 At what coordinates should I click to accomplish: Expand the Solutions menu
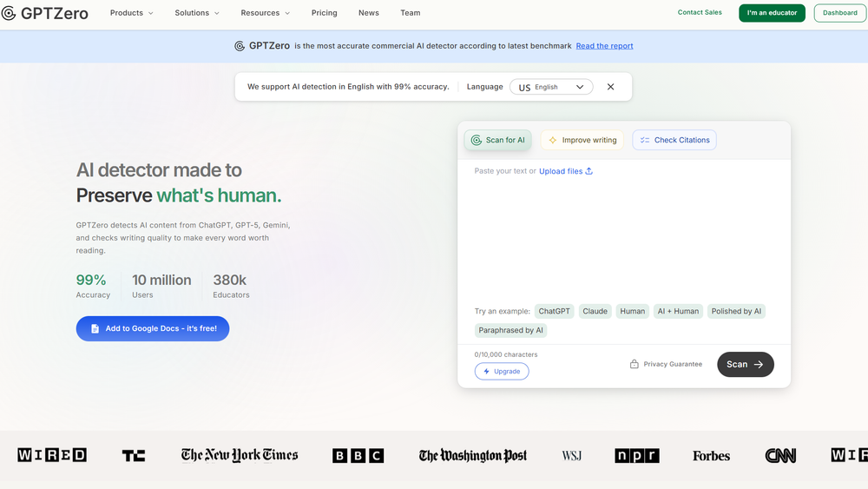pos(196,13)
